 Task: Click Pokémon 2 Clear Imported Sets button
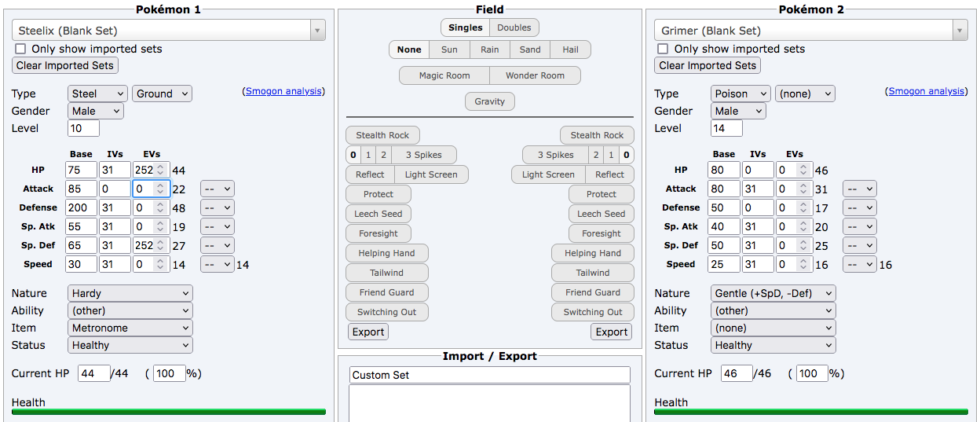coord(708,66)
